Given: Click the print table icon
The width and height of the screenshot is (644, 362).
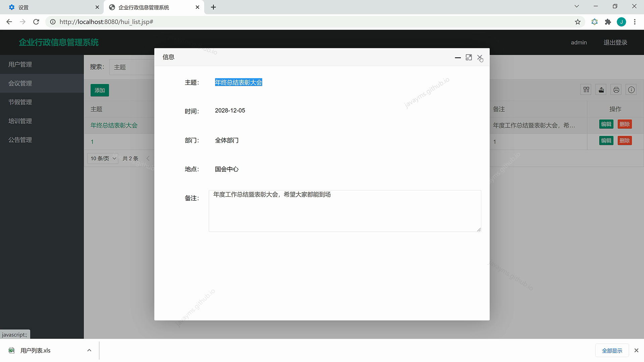Looking at the screenshot, I should click(616, 90).
